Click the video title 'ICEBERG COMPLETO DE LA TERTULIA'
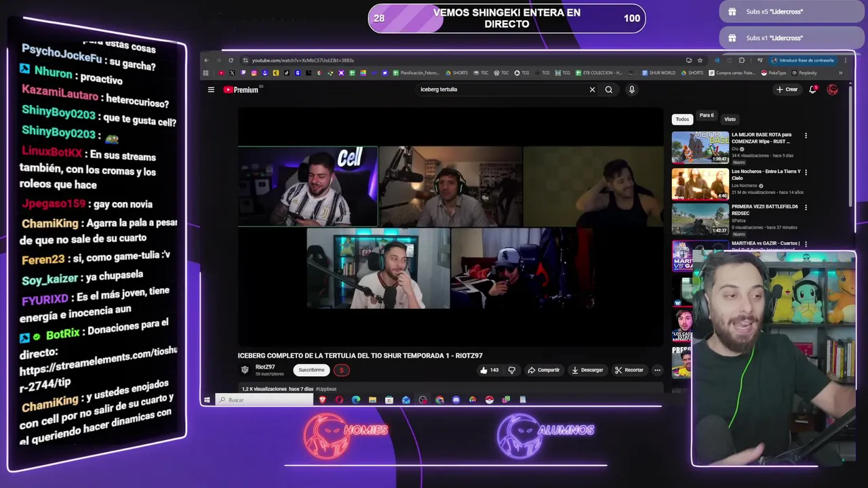Viewport: 868px width, 488px height. (x=360, y=356)
